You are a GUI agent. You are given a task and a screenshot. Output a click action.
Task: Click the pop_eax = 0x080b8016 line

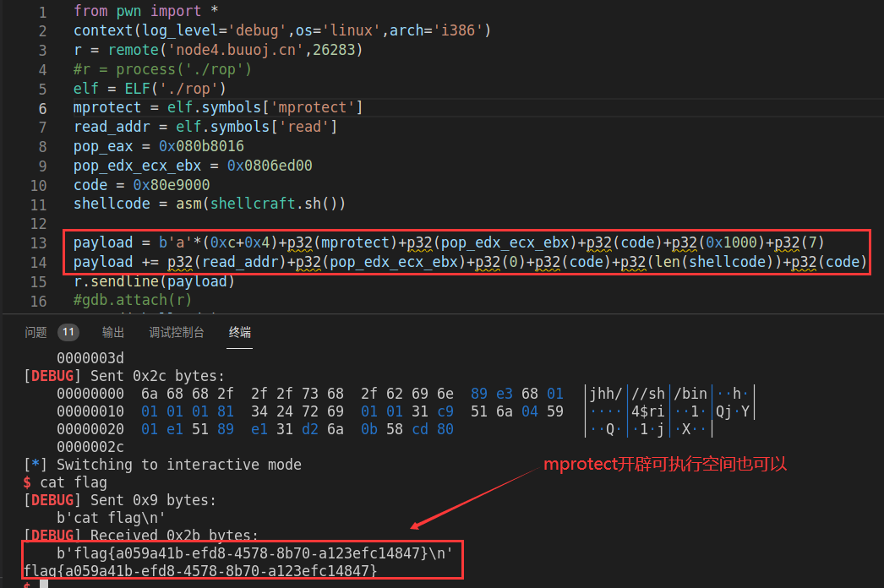coord(158,146)
